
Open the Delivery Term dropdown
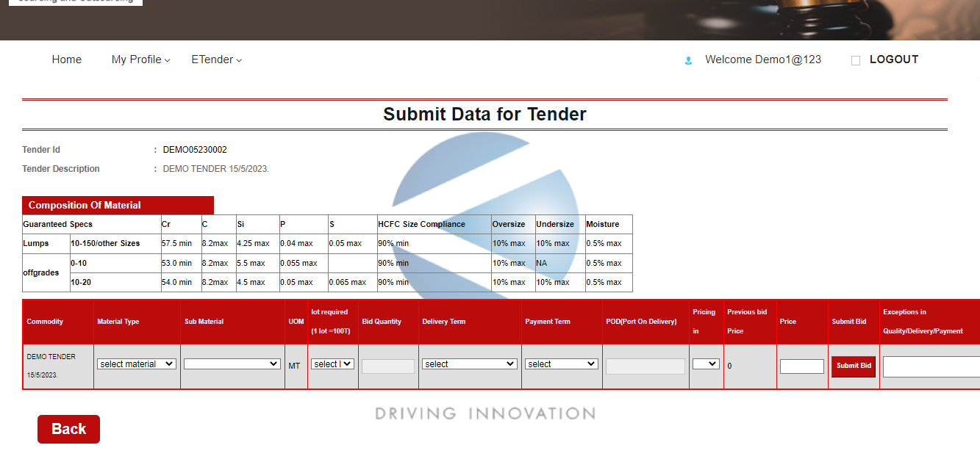point(470,364)
